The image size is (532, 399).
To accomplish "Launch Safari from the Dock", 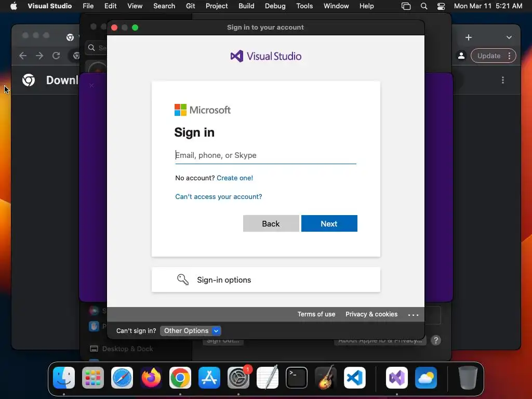I will (122, 378).
